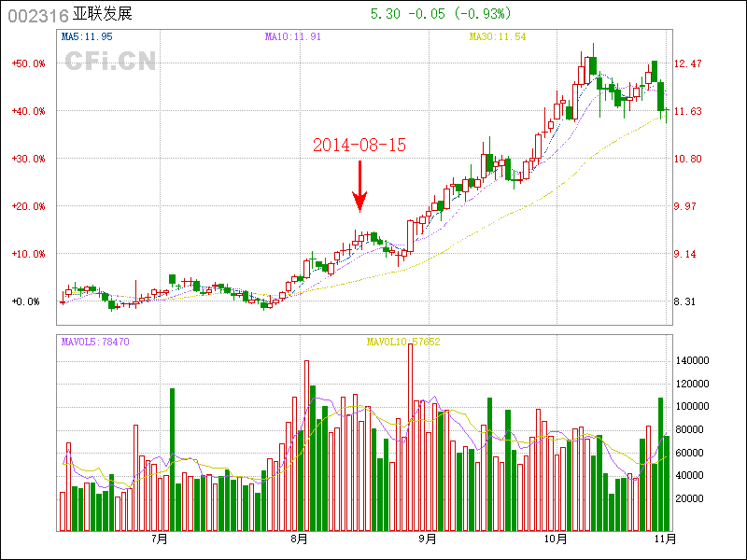The height and width of the screenshot is (560, 747).
Task: Select the 8月 month axis label
Action: pos(299,539)
